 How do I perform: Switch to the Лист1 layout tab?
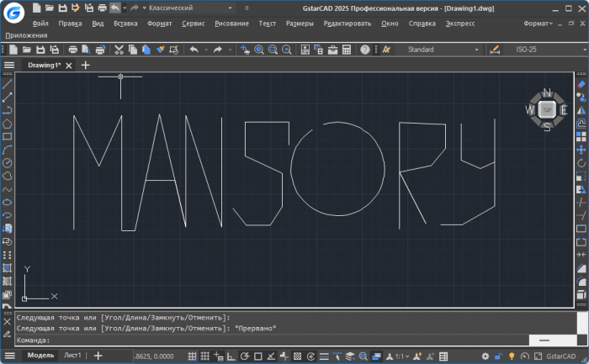click(x=72, y=356)
